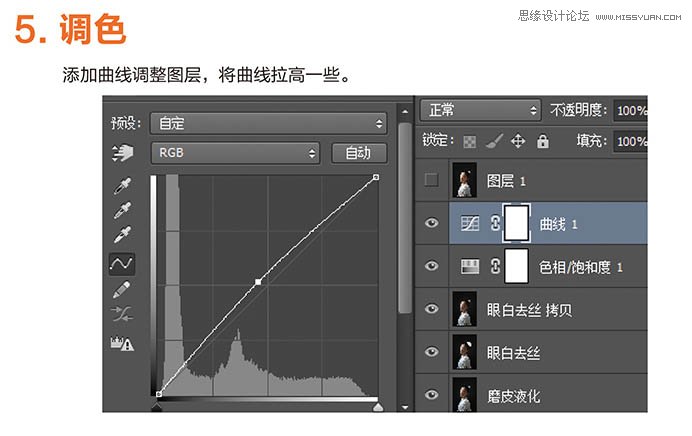Click the Curves adjustment icon on 曲线 1

point(470,223)
